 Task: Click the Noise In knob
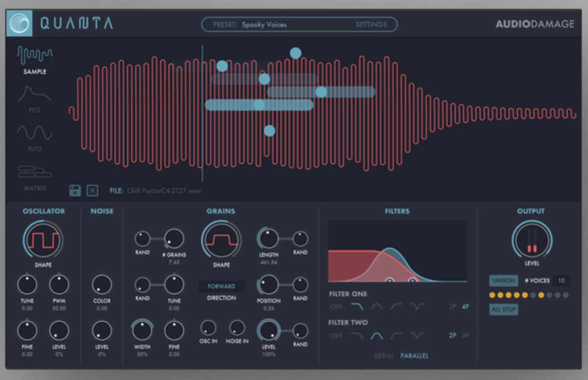tap(237, 328)
